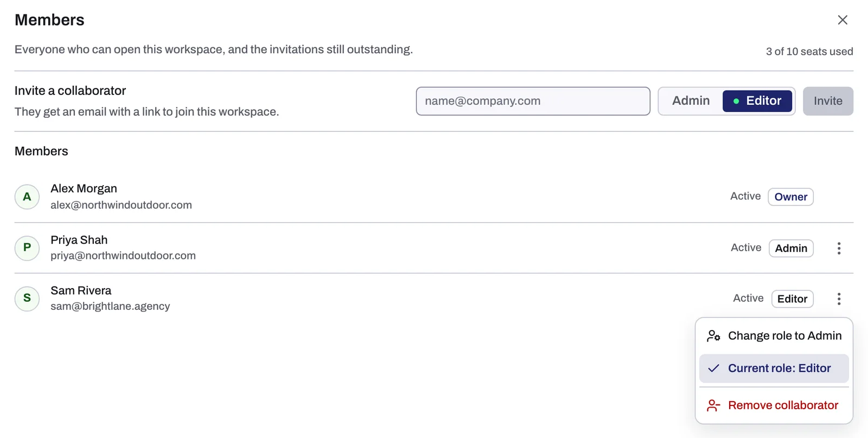Click the Admin badge for Priya Shah
Viewport: 868px width, 438px height.
pos(791,248)
